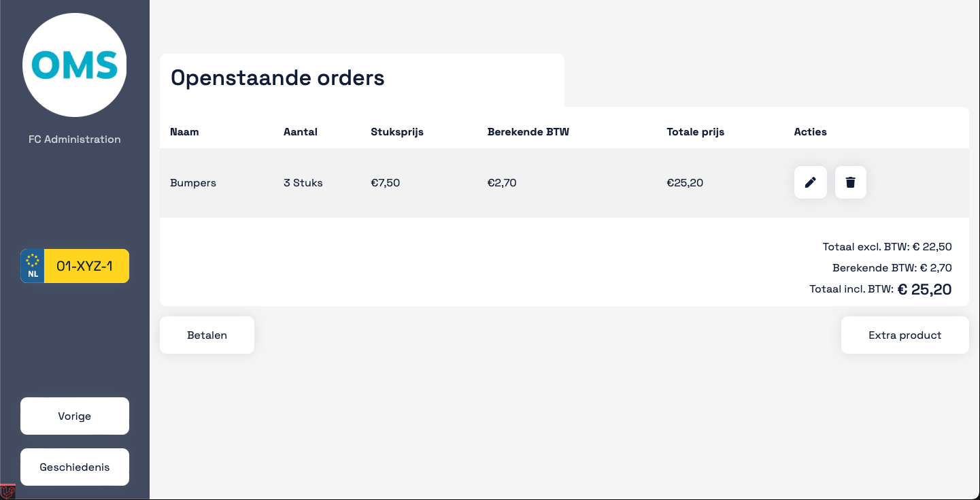Open Geschiedenis history
Screen dimensions: 980x500
[x=75, y=467]
